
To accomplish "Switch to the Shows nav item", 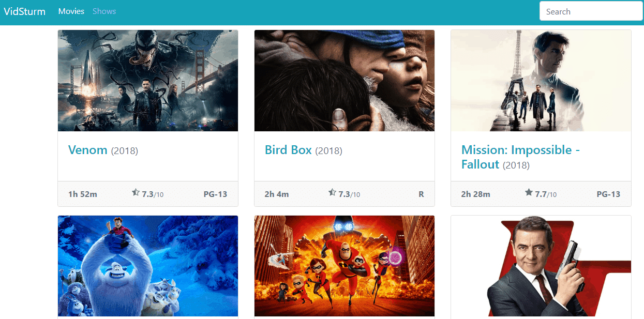I will [104, 11].
